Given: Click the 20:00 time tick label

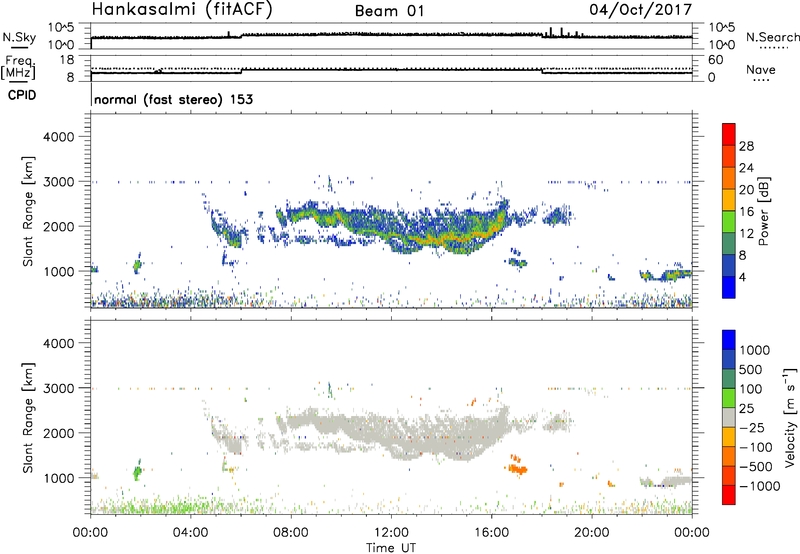Looking at the screenshot, I should coord(592,533).
